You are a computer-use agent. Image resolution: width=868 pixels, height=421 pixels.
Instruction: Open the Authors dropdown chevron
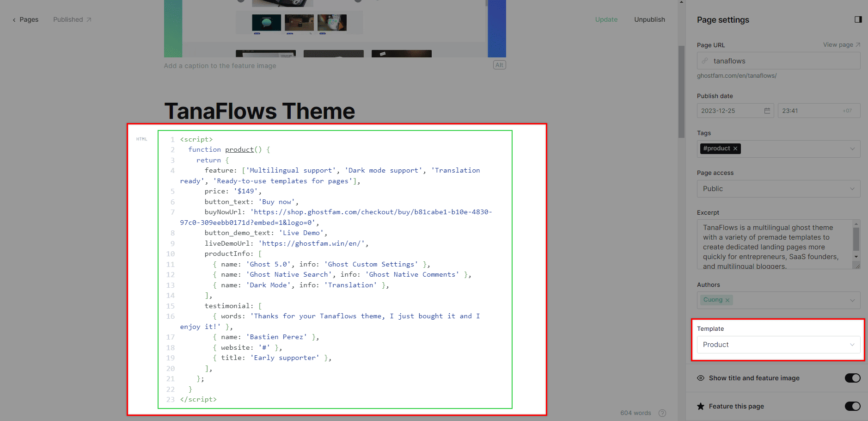coord(852,300)
